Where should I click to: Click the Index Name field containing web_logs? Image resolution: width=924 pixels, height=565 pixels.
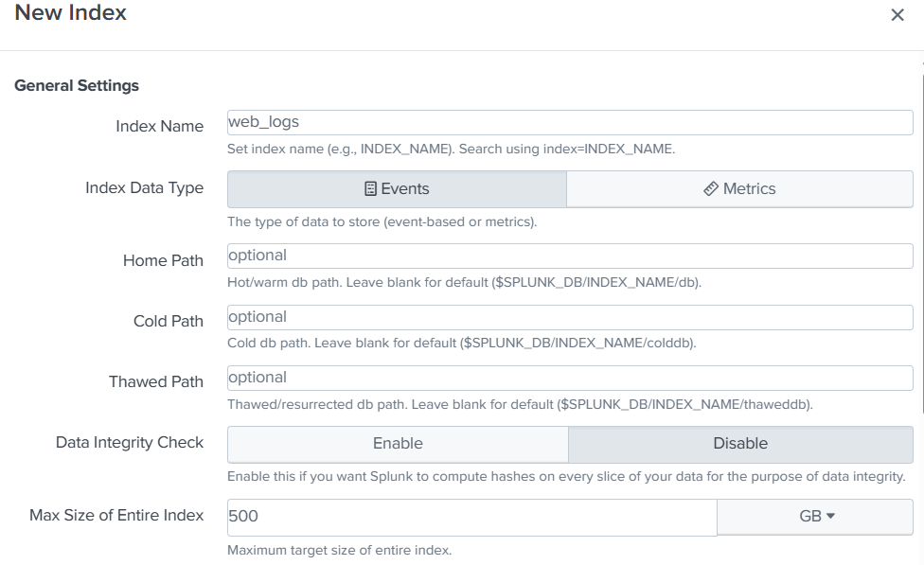pos(568,122)
